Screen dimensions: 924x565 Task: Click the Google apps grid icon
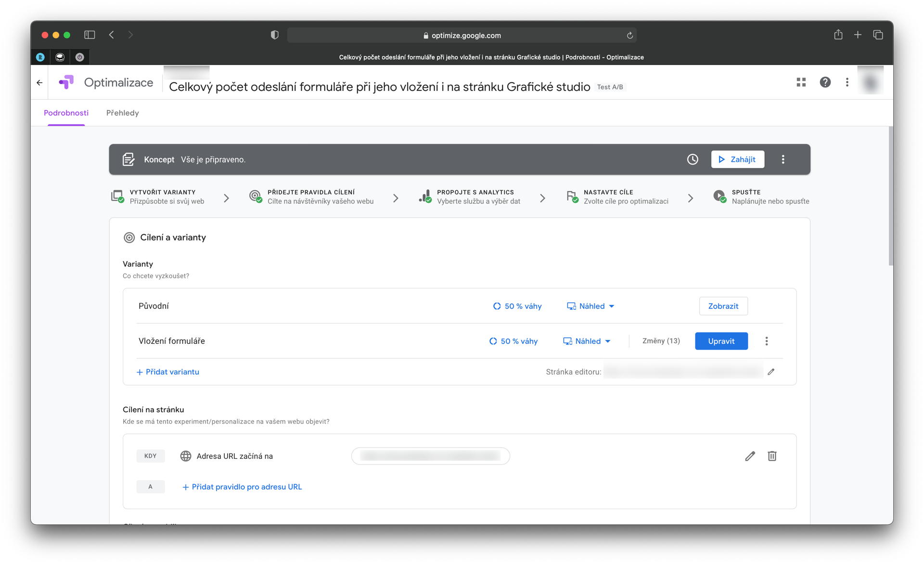click(x=801, y=82)
